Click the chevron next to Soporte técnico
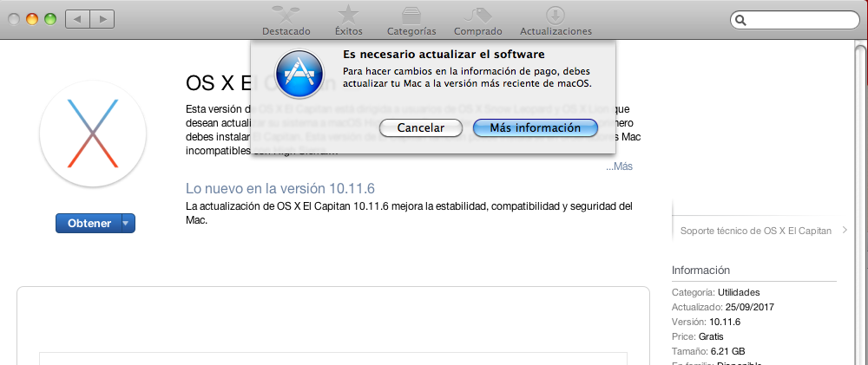This screenshot has height=365, width=868. (845, 230)
